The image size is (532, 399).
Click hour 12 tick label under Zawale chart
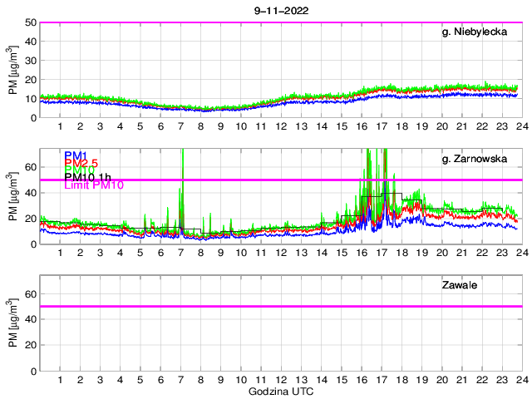point(281,379)
